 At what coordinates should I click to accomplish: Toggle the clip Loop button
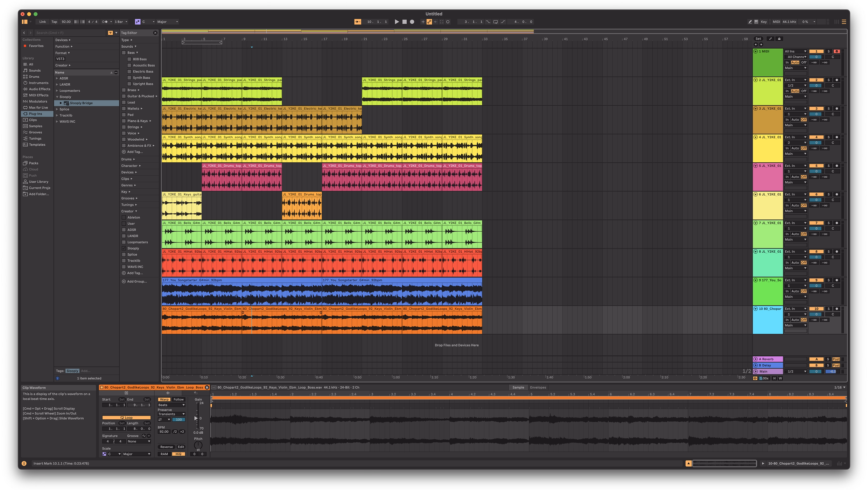(126, 418)
